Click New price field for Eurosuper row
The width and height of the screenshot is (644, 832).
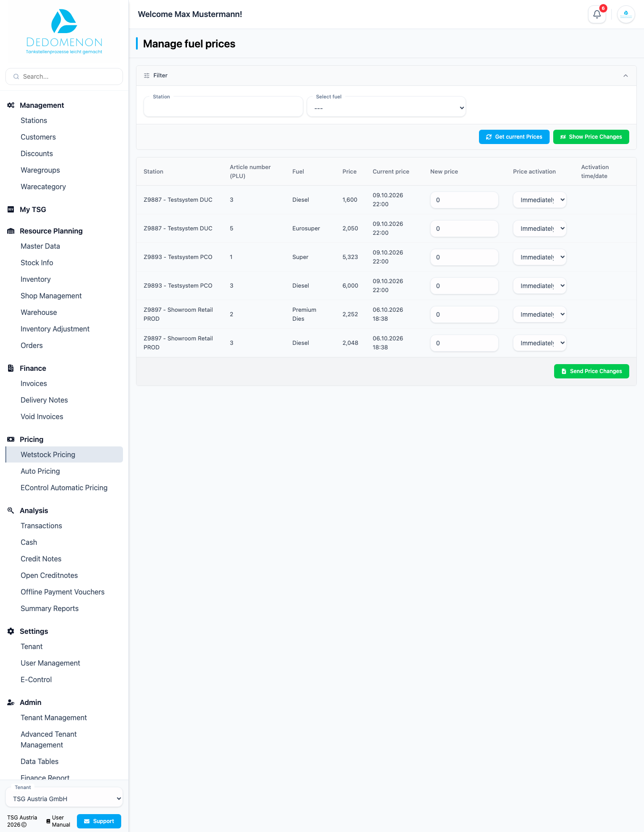pos(464,229)
